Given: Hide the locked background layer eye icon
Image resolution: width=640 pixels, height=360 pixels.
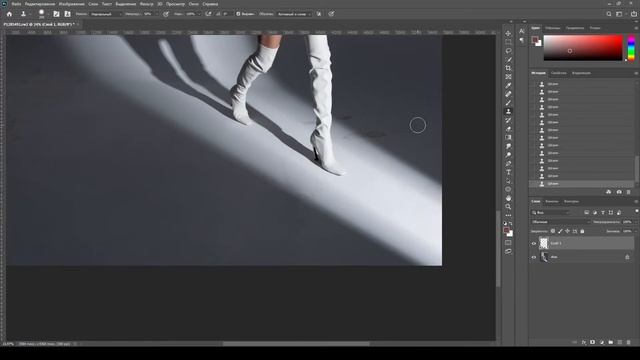Looking at the screenshot, I should [x=533, y=257].
